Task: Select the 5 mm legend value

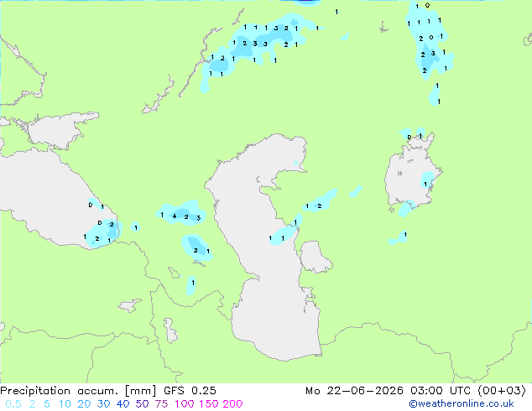Action: (x=47, y=404)
